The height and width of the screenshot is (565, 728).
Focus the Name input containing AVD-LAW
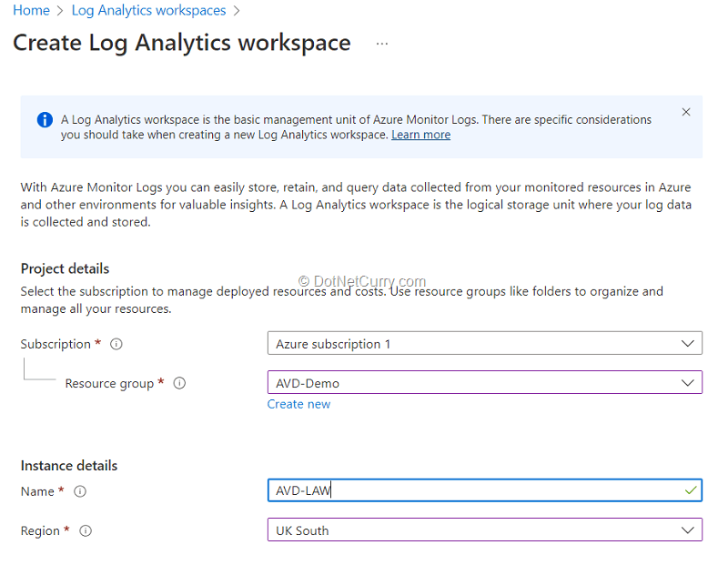click(x=485, y=490)
